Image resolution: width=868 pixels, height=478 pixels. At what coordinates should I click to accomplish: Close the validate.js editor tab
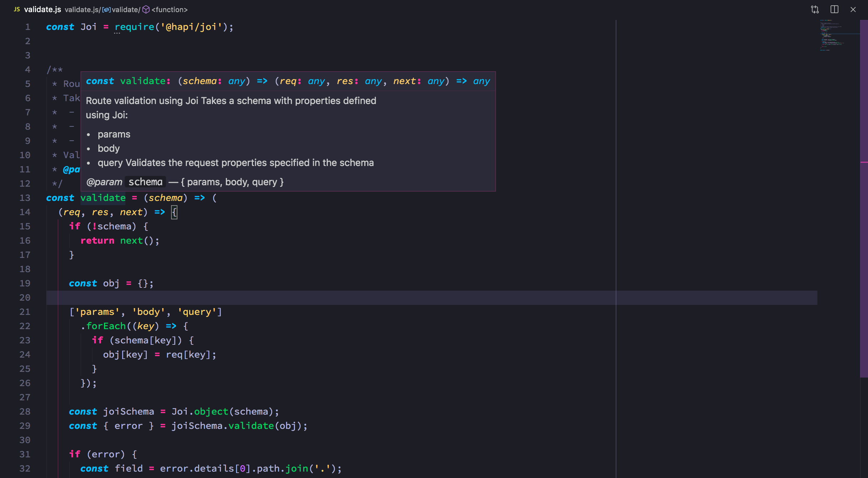click(x=853, y=10)
